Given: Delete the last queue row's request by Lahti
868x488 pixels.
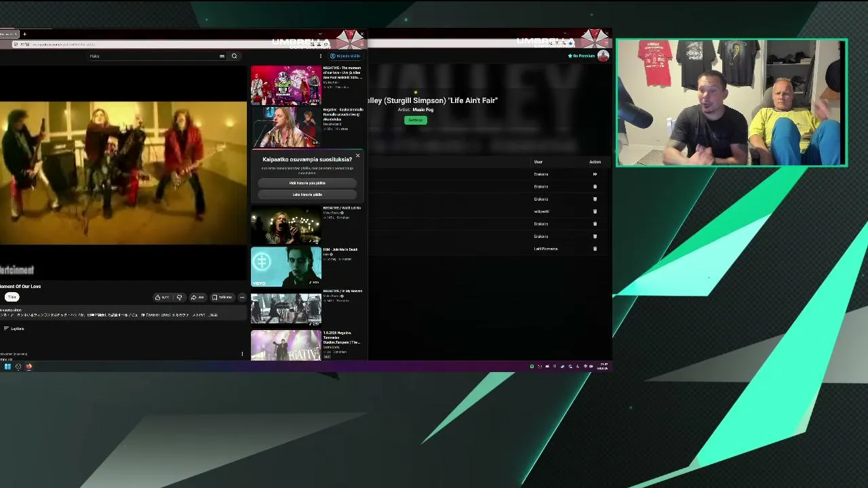Looking at the screenshot, I should [x=595, y=249].
